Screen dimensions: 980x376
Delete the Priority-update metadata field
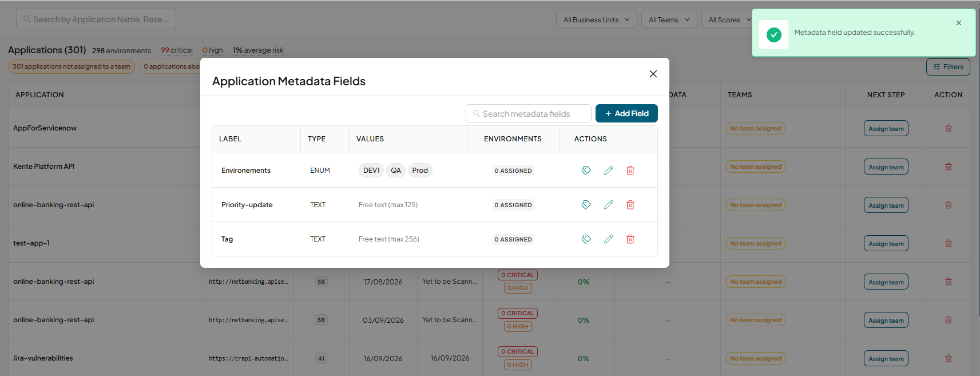pyautogui.click(x=630, y=204)
